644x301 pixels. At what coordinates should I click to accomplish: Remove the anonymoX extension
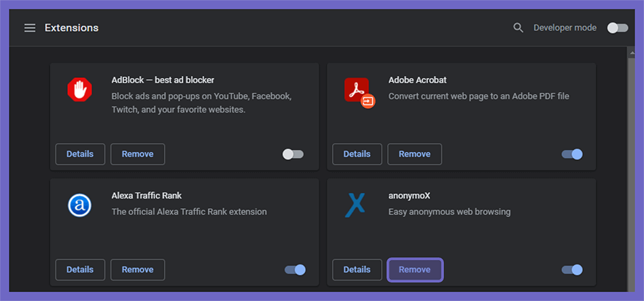tap(415, 270)
